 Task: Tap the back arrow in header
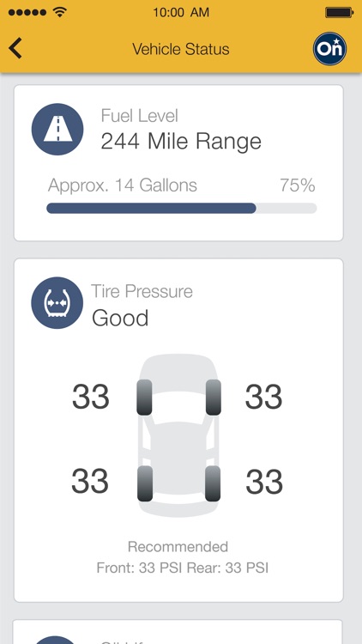coord(15,48)
